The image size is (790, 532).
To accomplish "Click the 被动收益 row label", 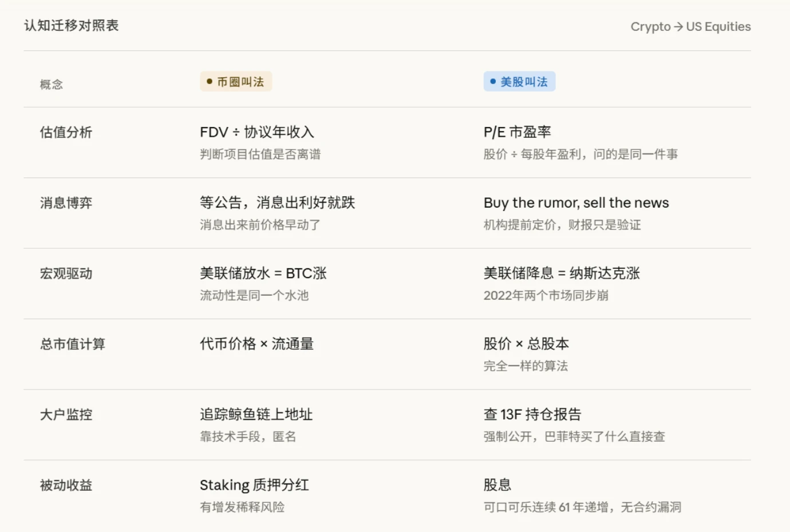I will point(66,485).
